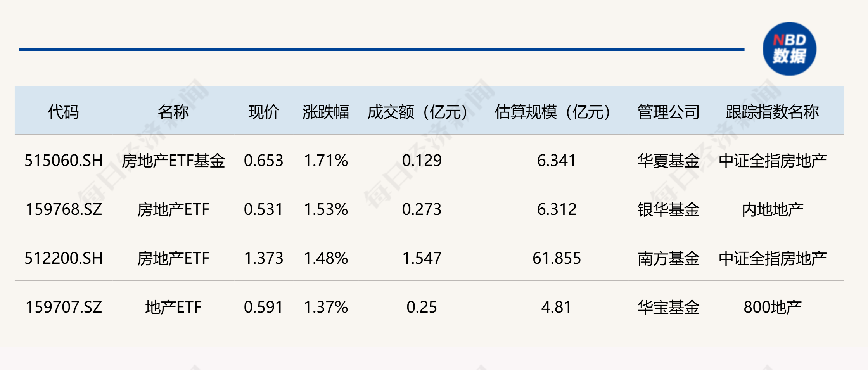Select the 1.71% change value
The height and width of the screenshot is (370, 868).
coord(325,161)
